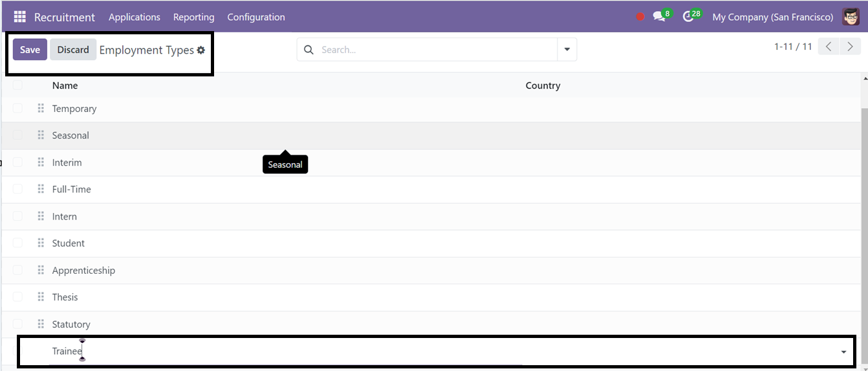Open company switcher My Company (San Francisco)
The width and height of the screenshot is (868, 371).
click(x=772, y=17)
